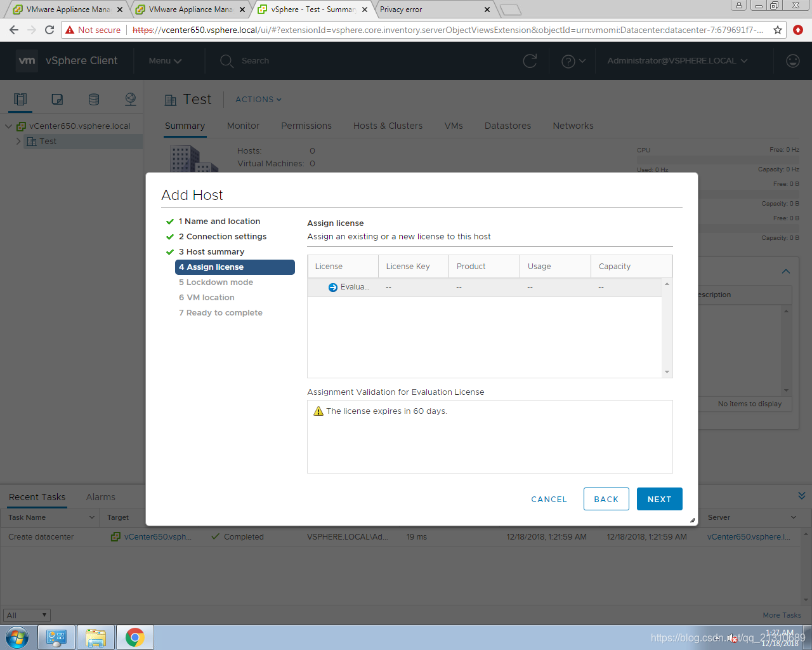This screenshot has height=650, width=812.
Task: Select Test in the inventory tree
Action: tap(48, 142)
